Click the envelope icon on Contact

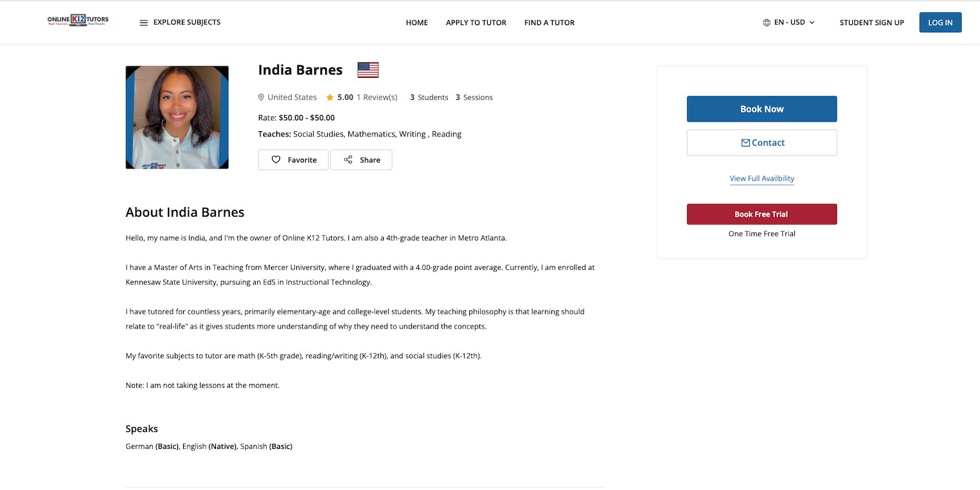point(745,143)
